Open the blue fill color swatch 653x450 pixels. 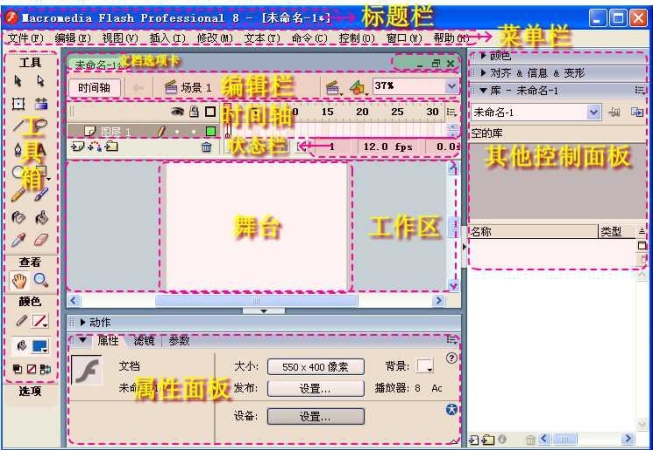[x=40, y=346]
